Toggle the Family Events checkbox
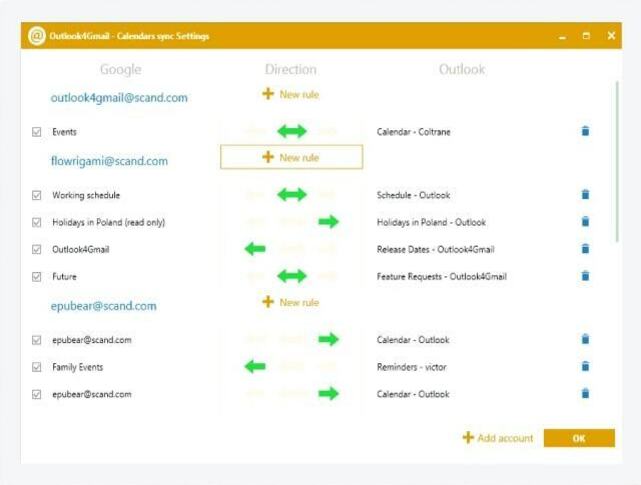641x485 pixels. (x=36, y=367)
